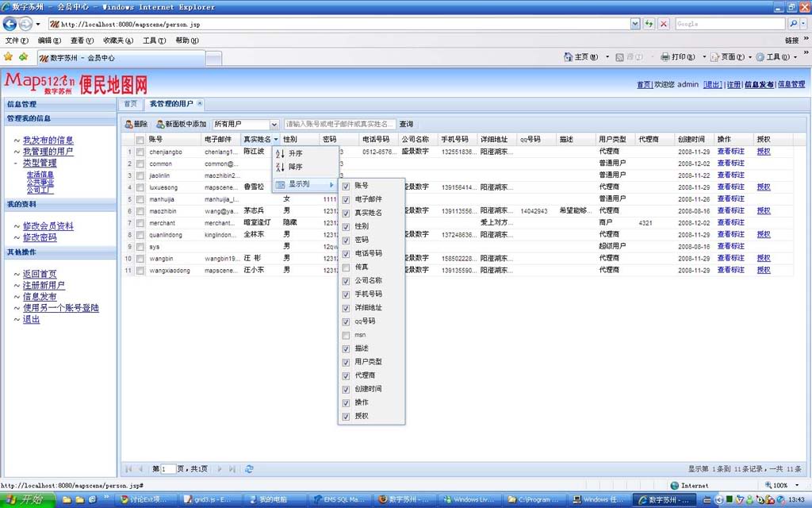Select the chenjiangbo row checkbox
Image resolution: width=812 pixels, height=508 pixels.
[x=140, y=152]
